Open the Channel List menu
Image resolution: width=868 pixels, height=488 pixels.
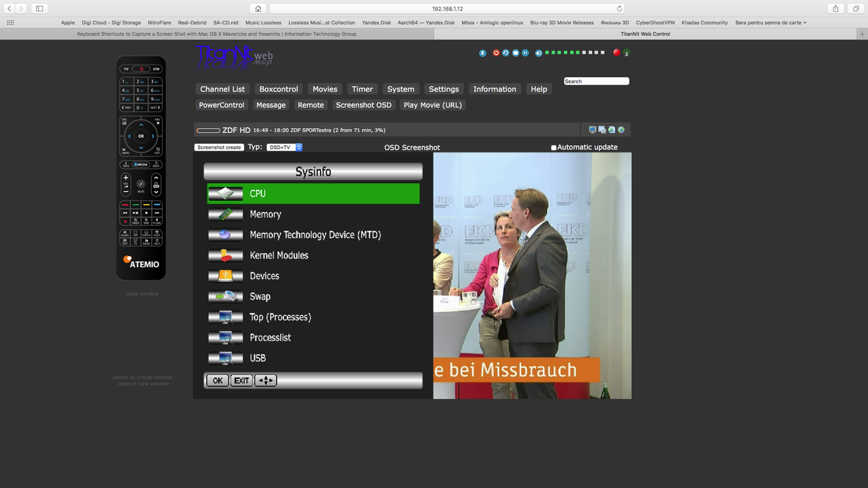[222, 89]
